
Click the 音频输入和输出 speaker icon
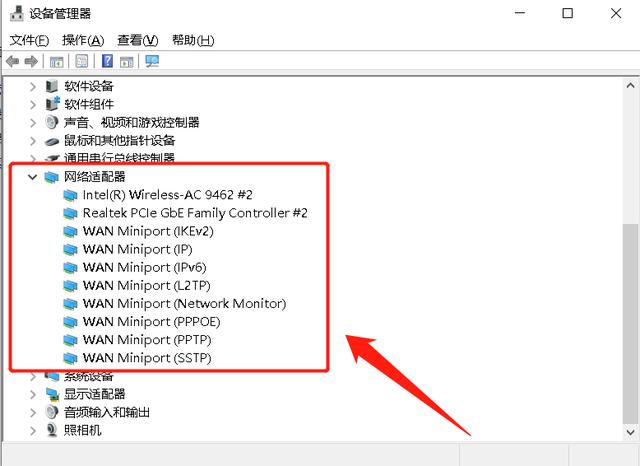pos(52,412)
